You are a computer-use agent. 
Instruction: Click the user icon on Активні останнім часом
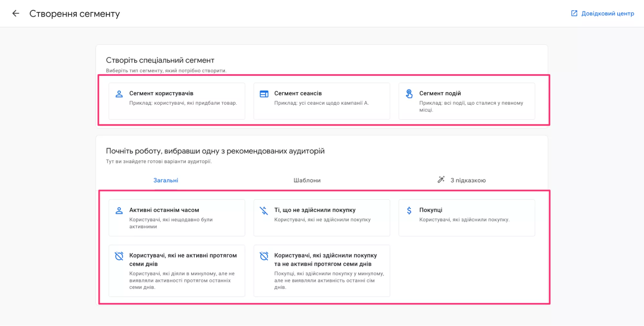(119, 210)
